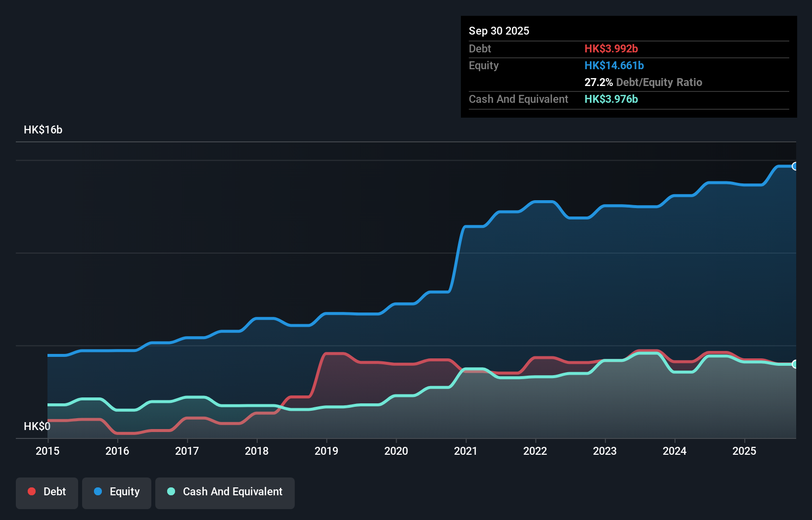
Task: Select the Cash endpoint marker on the chart
Action: [795, 364]
